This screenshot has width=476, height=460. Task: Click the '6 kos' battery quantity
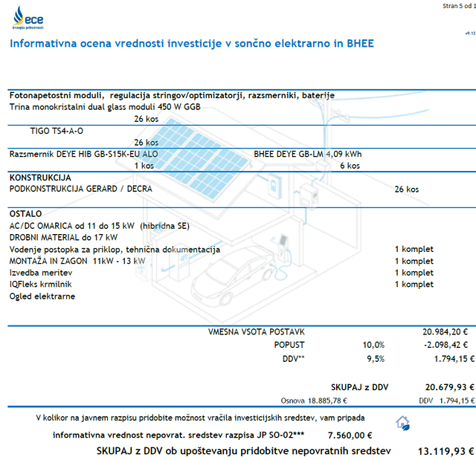(x=350, y=166)
